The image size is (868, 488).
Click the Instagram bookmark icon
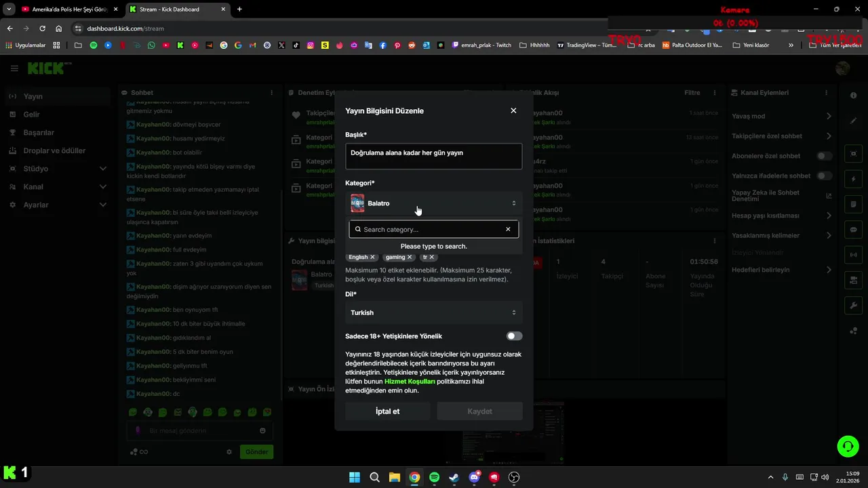pos(311,45)
